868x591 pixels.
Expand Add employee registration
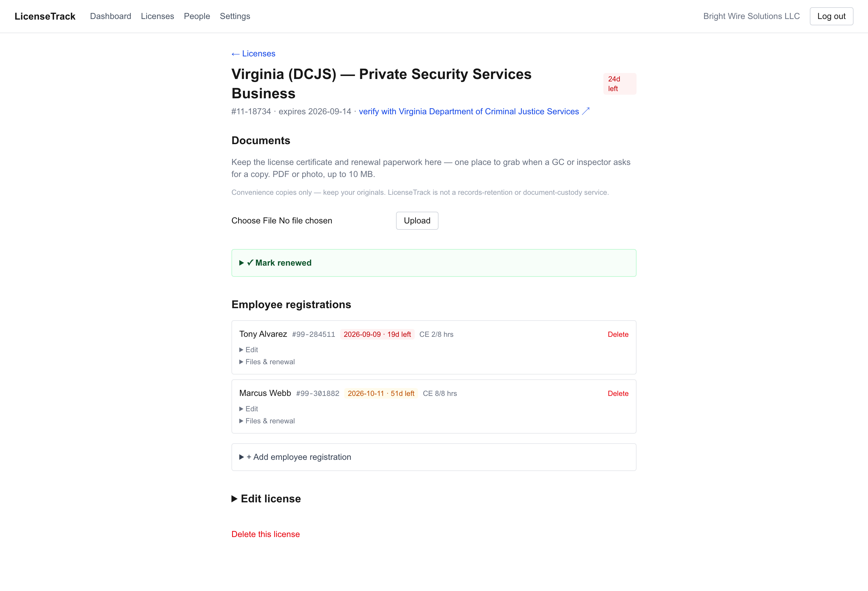coord(434,457)
